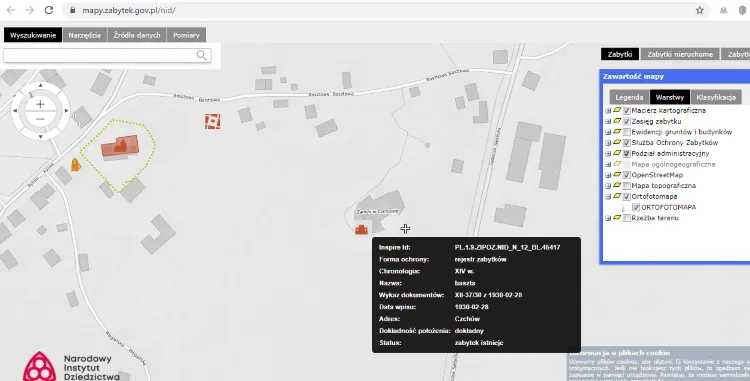Pan the map north with the up arrow

pos(40,85)
